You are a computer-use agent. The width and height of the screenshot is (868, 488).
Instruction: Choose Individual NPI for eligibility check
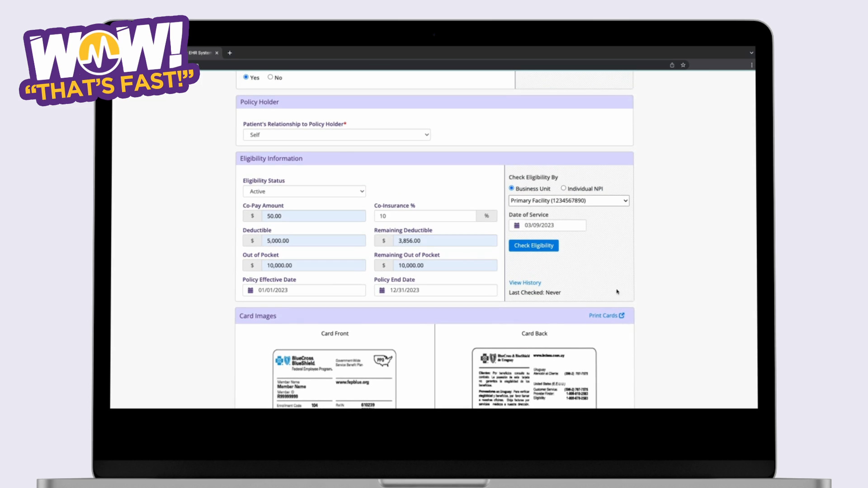(x=563, y=188)
